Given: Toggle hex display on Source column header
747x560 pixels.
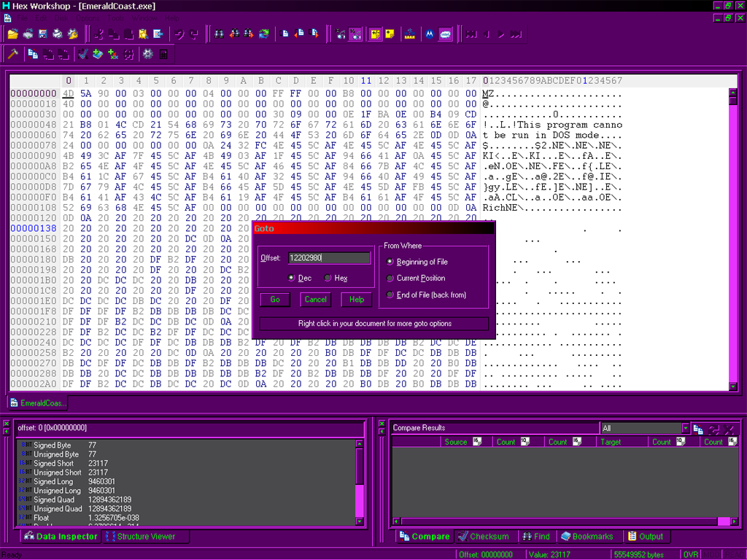Looking at the screenshot, I should click(477, 441).
